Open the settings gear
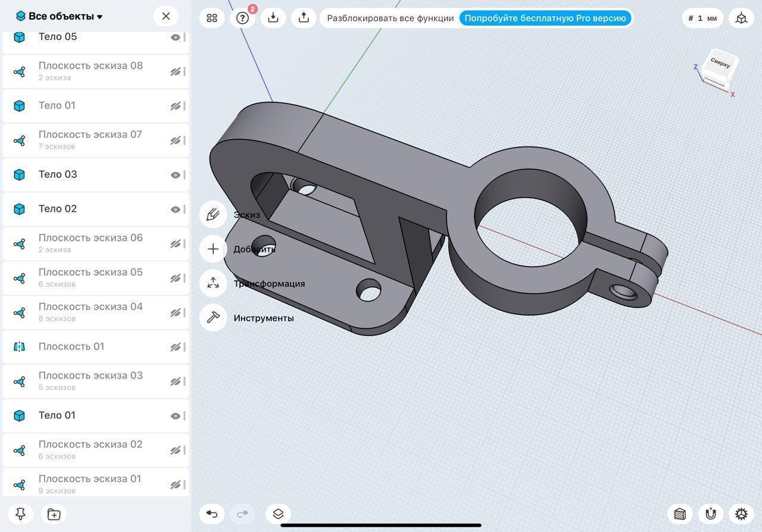The width and height of the screenshot is (762, 532). (741, 514)
